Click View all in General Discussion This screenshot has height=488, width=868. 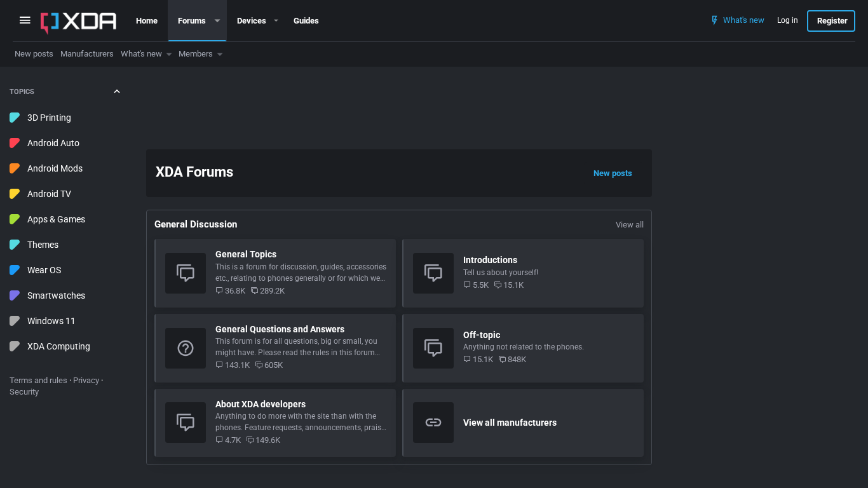tap(629, 225)
